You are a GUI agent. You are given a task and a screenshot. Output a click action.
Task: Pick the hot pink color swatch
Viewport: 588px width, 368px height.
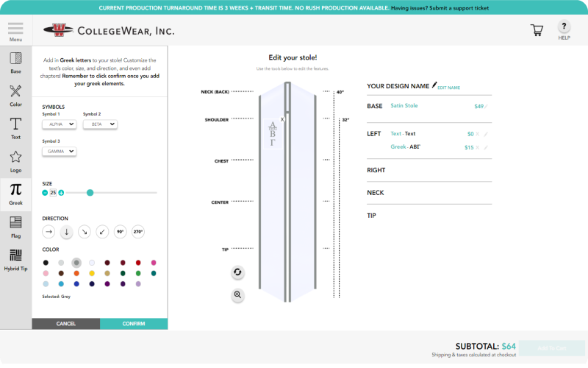pos(154,263)
